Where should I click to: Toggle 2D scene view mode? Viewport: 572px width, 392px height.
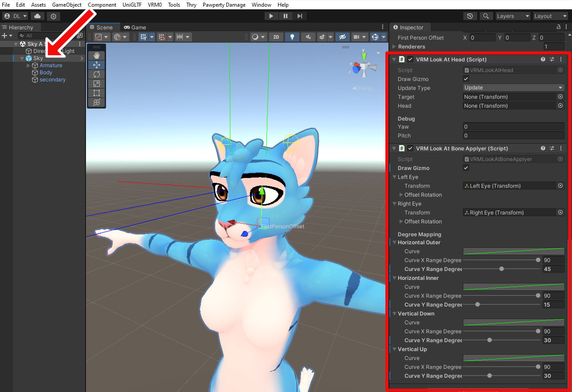point(276,37)
